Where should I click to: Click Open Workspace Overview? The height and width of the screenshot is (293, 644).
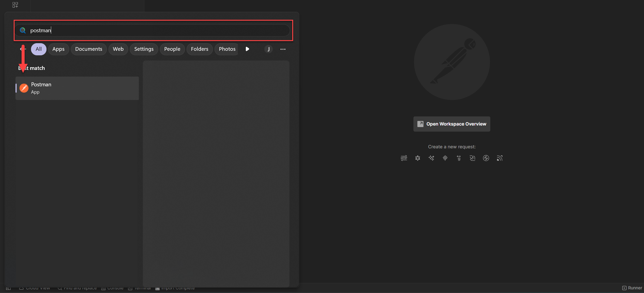451,124
